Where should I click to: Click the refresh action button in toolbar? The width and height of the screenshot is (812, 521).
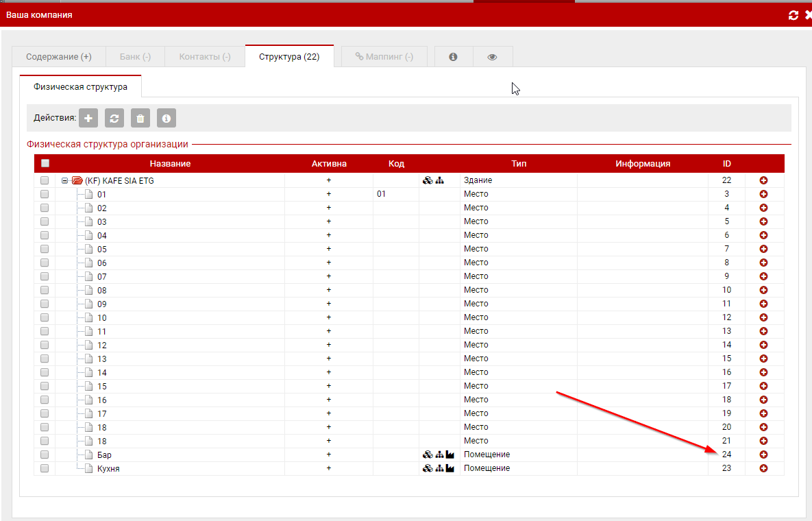pyautogui.click(x=114, y=119)
